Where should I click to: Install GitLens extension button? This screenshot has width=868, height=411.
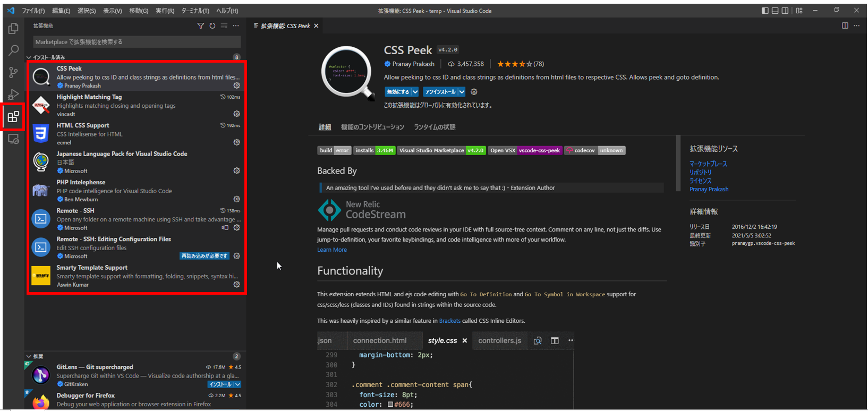[220, 384]
